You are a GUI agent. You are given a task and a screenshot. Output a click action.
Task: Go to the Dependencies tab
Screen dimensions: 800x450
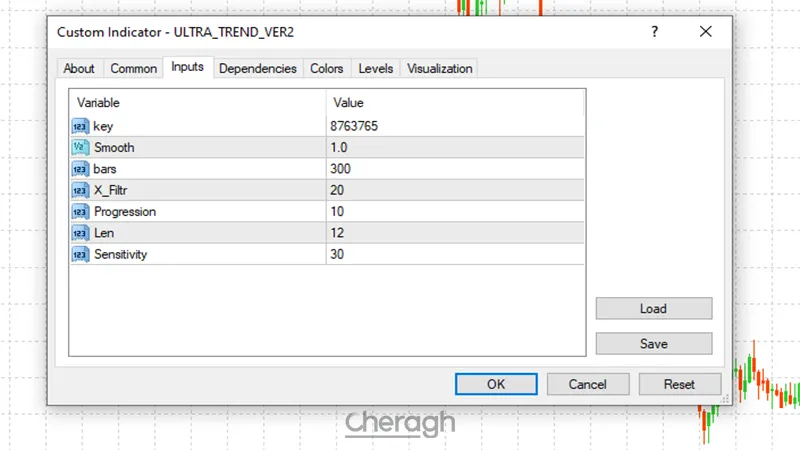pyautogui.click(x=257, y=69)
